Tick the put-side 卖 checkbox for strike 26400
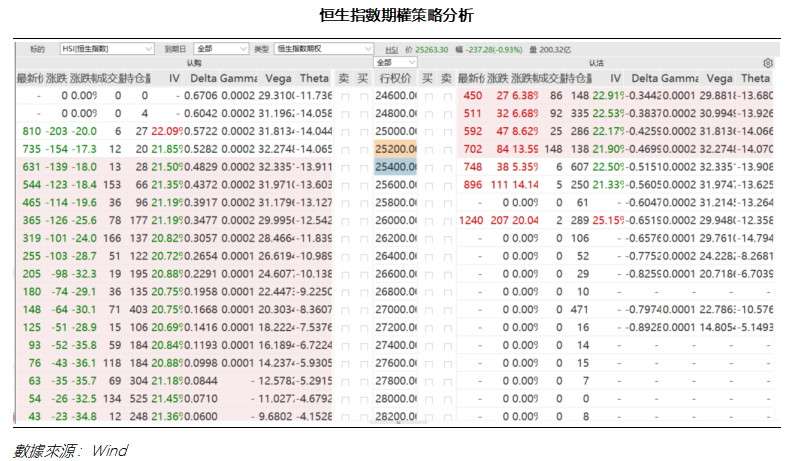Image resolution: width=793 pixels, height=461 pixels. point(447,257)
